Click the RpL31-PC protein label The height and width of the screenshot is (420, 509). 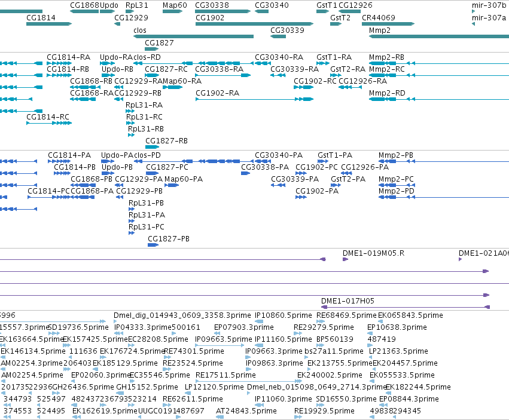147,227
